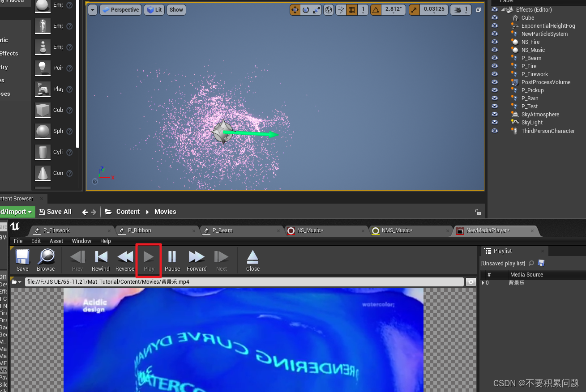Click the Content breadcrumb folder

tap(128, 212)
